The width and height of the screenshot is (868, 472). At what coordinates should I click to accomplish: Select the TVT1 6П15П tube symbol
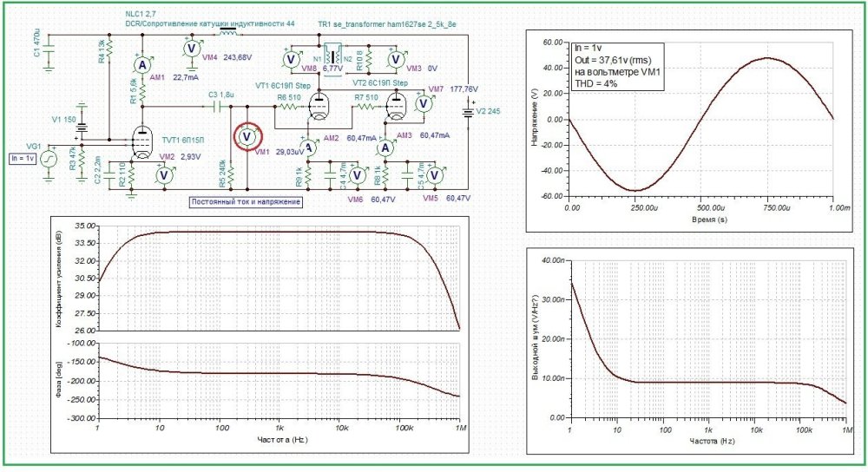click(x=139, y=141)
